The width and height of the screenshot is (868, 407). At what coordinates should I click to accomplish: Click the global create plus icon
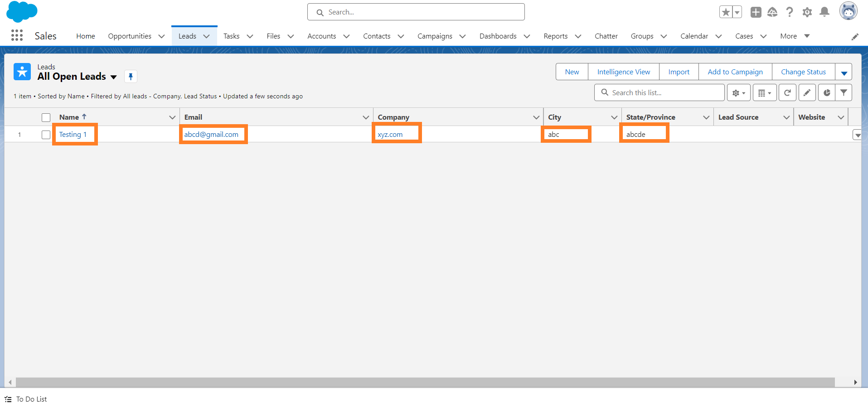(756, 12)
